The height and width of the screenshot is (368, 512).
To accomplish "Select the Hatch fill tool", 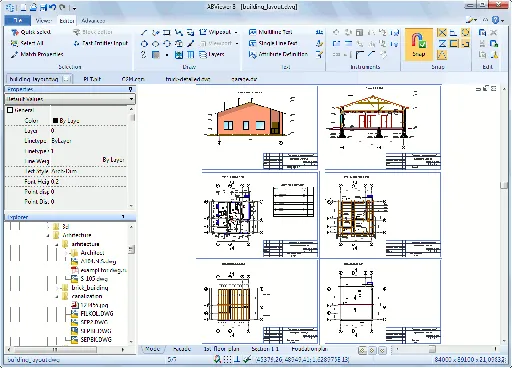I will [156, 54].
